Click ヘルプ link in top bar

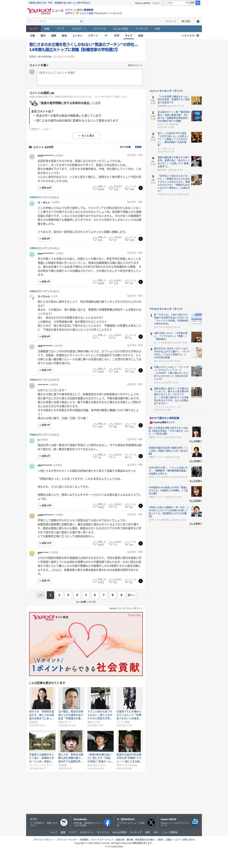point(156,3)
